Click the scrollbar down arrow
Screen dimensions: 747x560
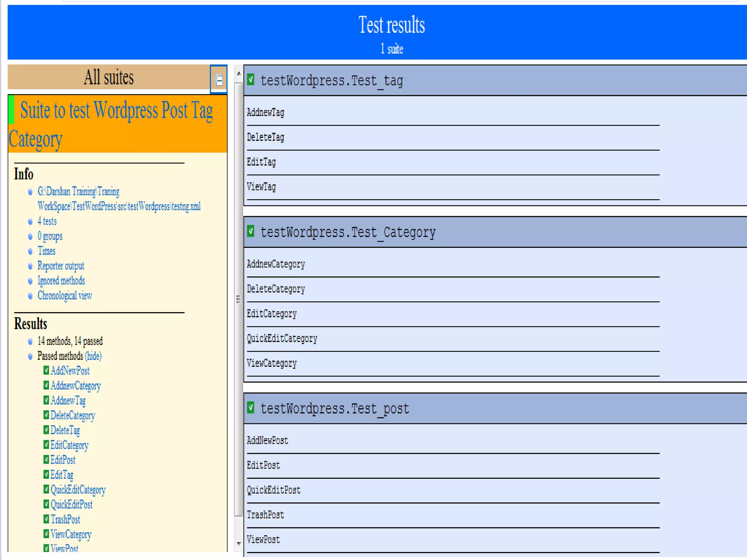[x=239, y=544]
